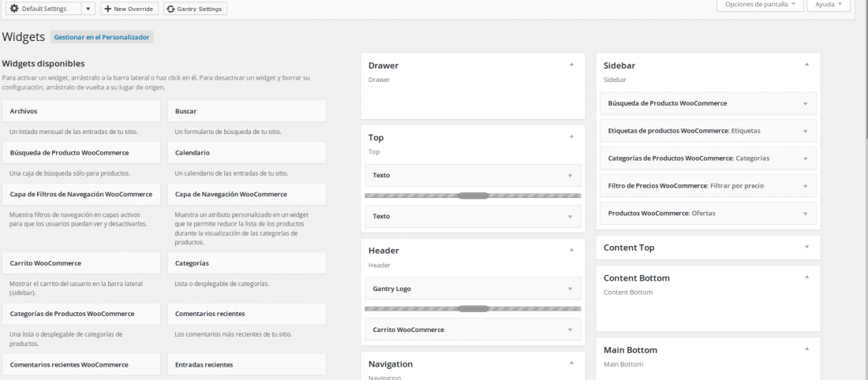Click the Sidebar area title

pos(619,65)
